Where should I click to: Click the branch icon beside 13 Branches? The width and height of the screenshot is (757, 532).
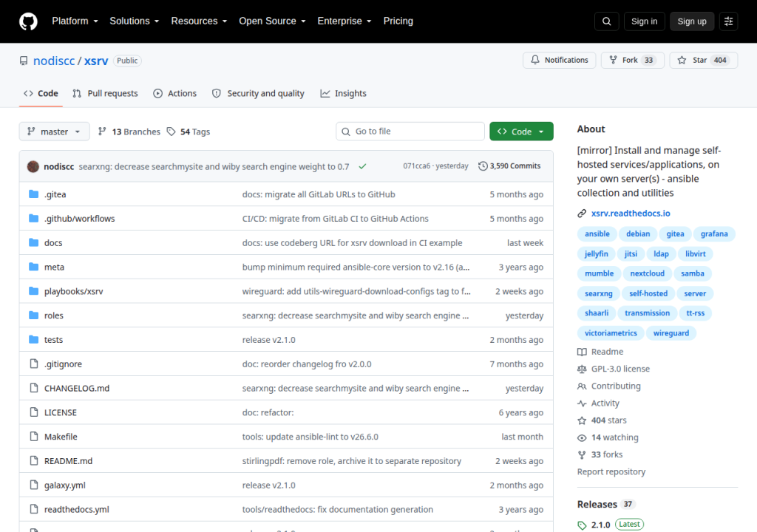(102, 132)
